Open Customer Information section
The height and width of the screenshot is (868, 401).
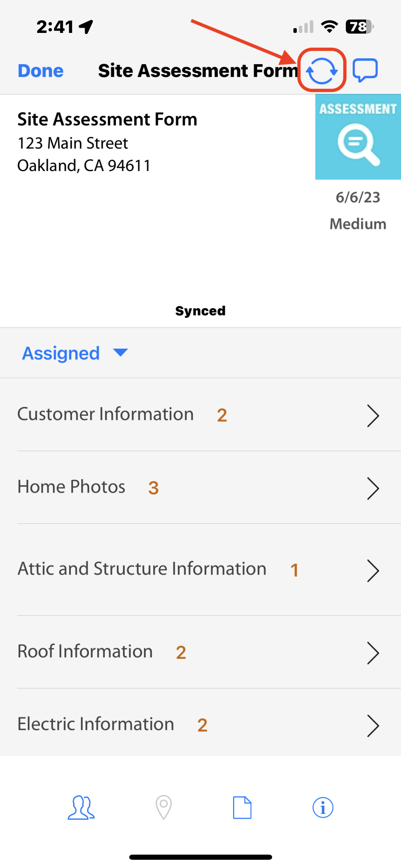click(x=200, y=415)
